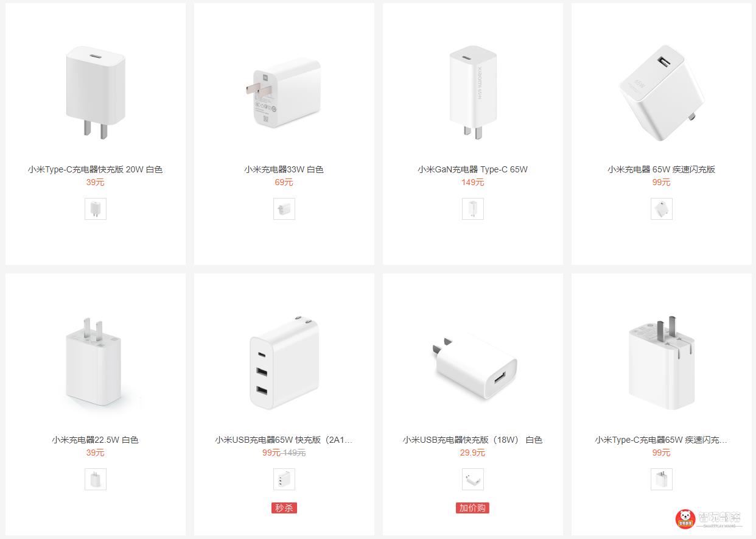
Task: Open 小米Type-C充电器快充版 20W 白色 link
Action: [96, 169]
